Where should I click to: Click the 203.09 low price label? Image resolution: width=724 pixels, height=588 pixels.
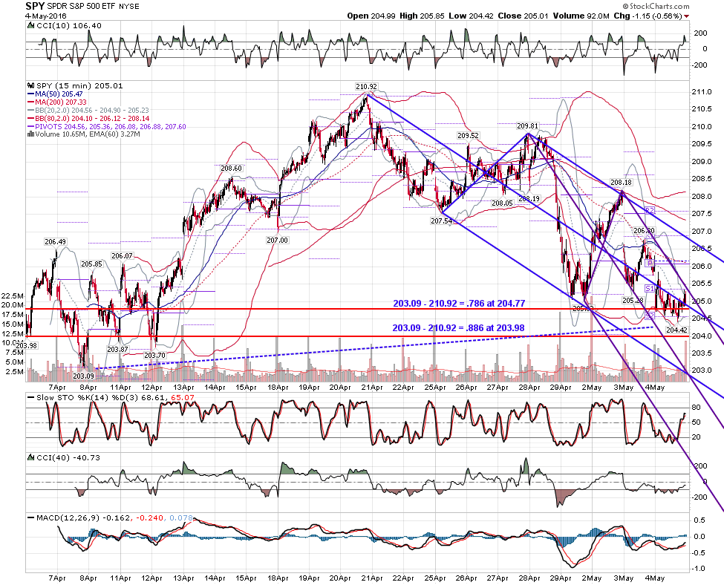pos(83,376)
